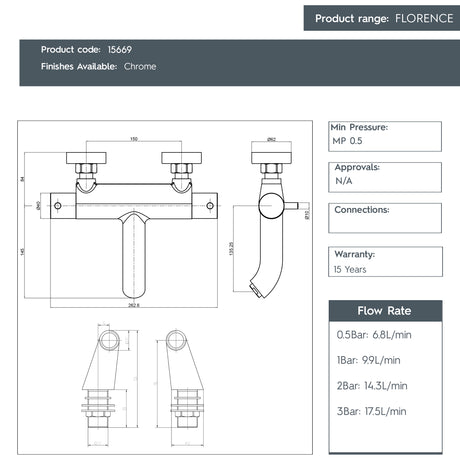Click the 150 dimension label above valves
460x460 pixels.
(x=134, y=139)
